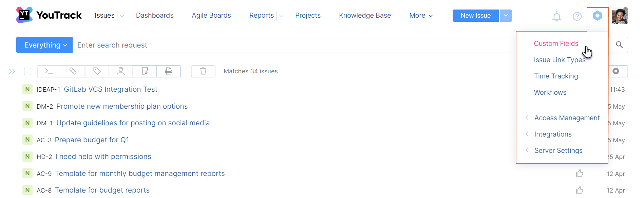Click the New Issue button

click(475, 15)
